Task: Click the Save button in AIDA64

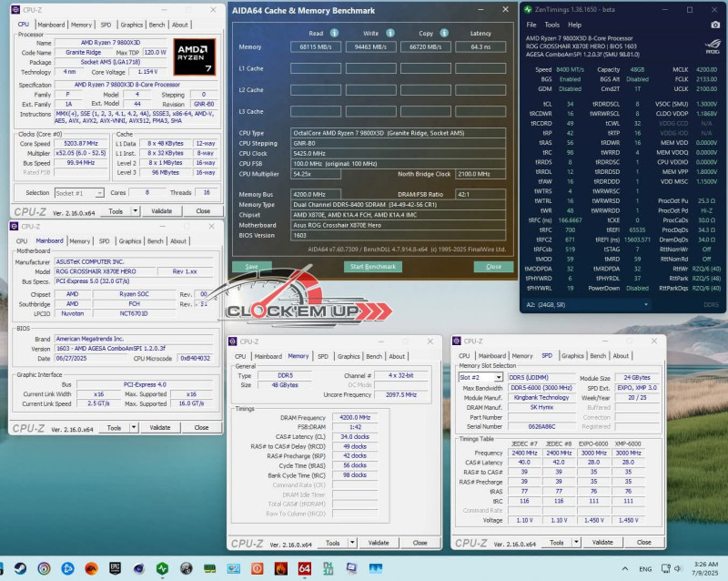Action: [x=251, y=266]
